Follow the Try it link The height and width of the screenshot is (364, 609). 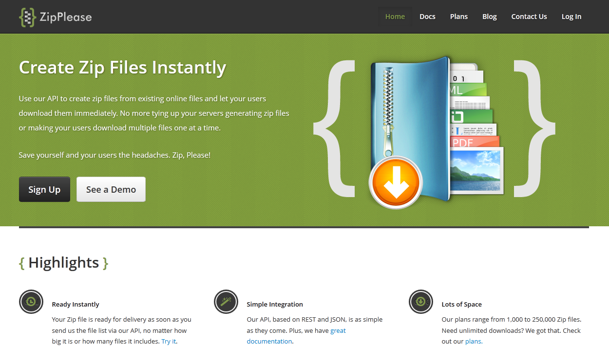pyautogui.click(x=169, y=341)
